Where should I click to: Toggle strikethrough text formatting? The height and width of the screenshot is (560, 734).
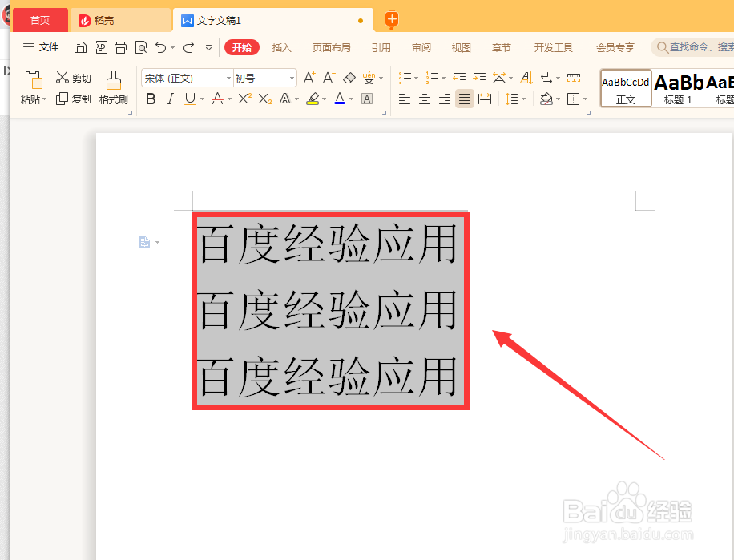[x=217, y=99]
